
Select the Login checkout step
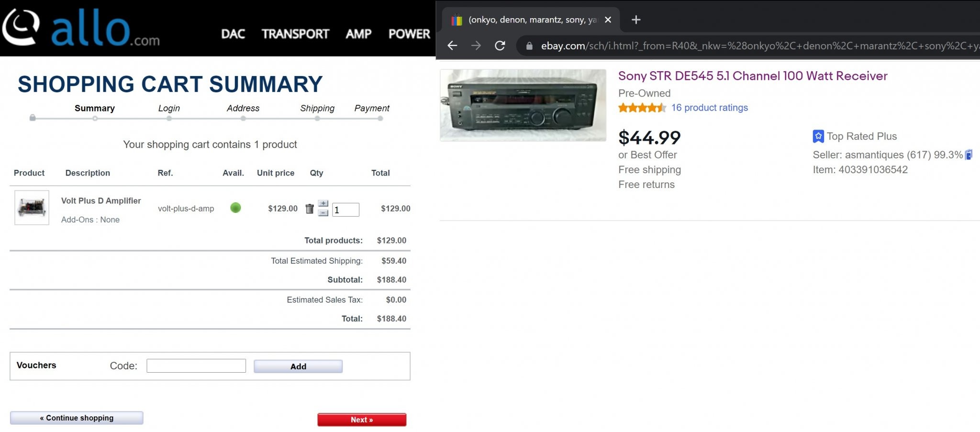coord(169,108)
